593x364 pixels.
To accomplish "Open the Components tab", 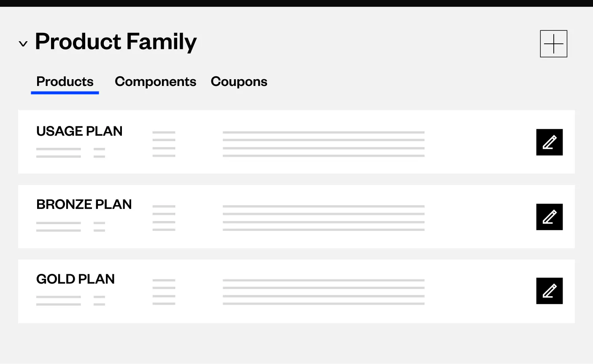I will [155, 81].
